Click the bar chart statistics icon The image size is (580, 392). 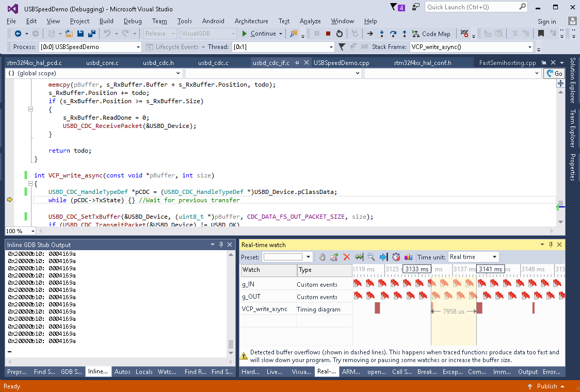tap(408, 257)
